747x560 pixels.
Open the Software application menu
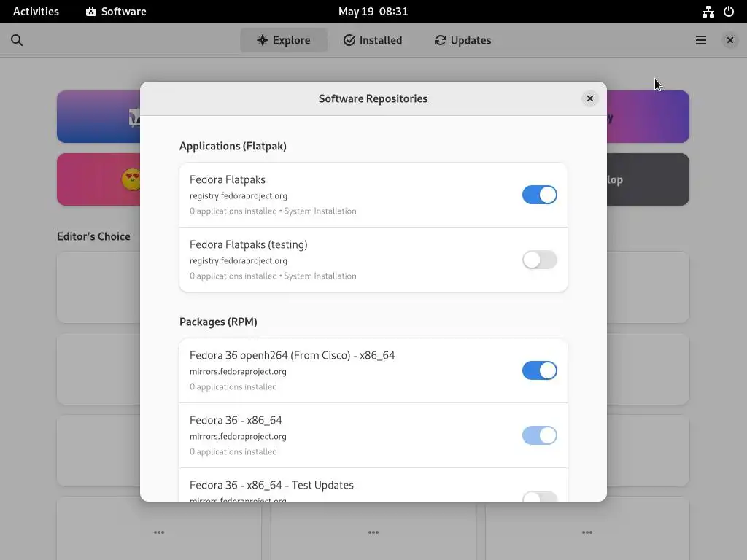[x=116, y=12]
